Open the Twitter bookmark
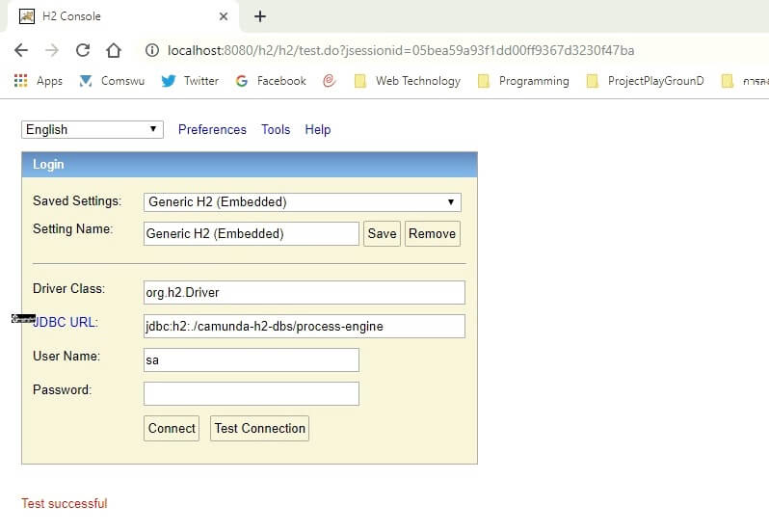The width and height of the screenshot is (769, 532). pyautogui.click(x=190, y=81)
